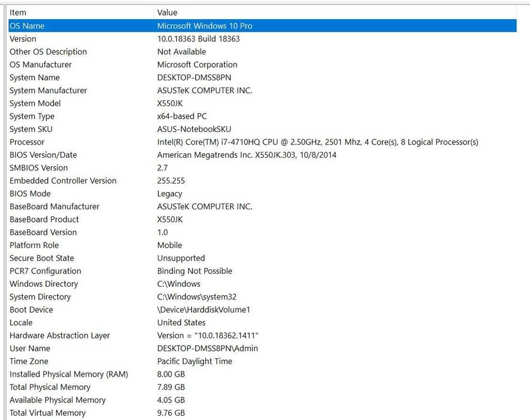Select the Available Physical Memory row

point(262,400)
